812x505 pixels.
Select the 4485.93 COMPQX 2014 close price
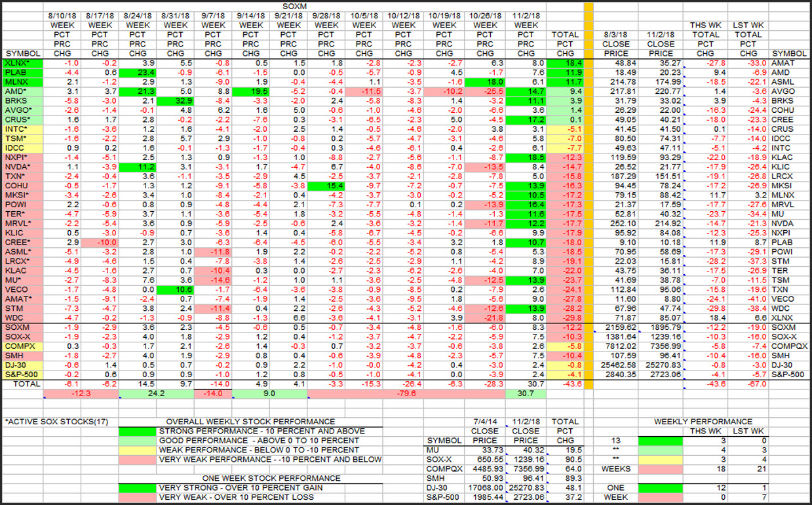pyautogui.click(x=486, y=469)
